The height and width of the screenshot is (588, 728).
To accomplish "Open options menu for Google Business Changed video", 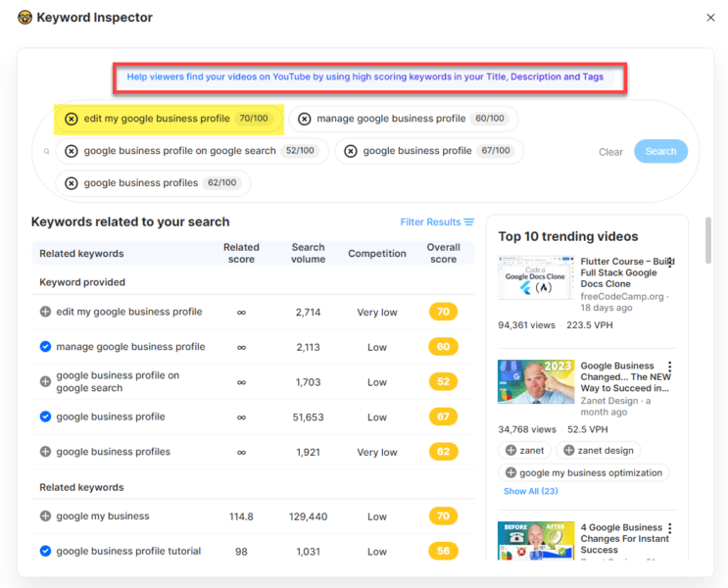I will 670,367.
